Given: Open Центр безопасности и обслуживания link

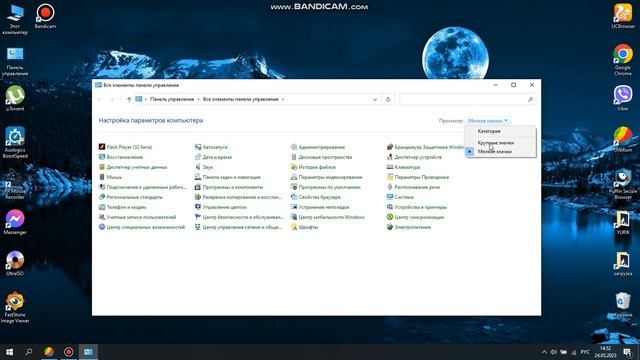Looking at the screenshot, I should (239, 217).
